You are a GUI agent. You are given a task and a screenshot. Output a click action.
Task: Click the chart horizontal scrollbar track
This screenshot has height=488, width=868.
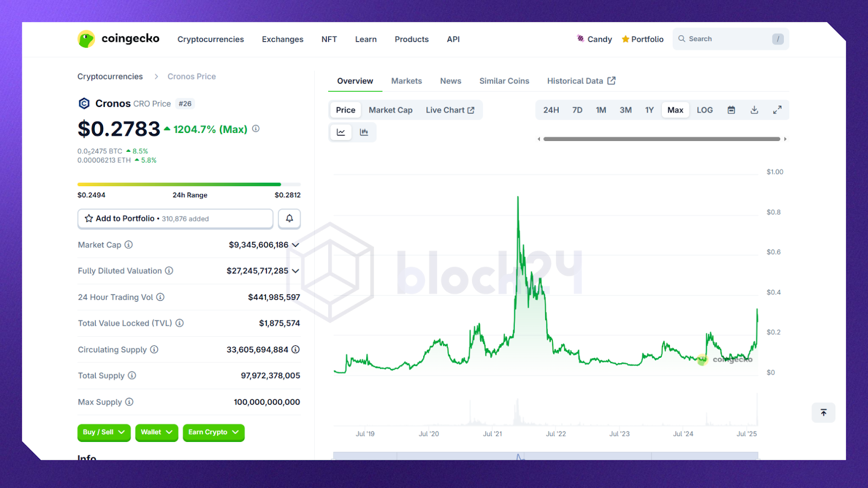662,139
